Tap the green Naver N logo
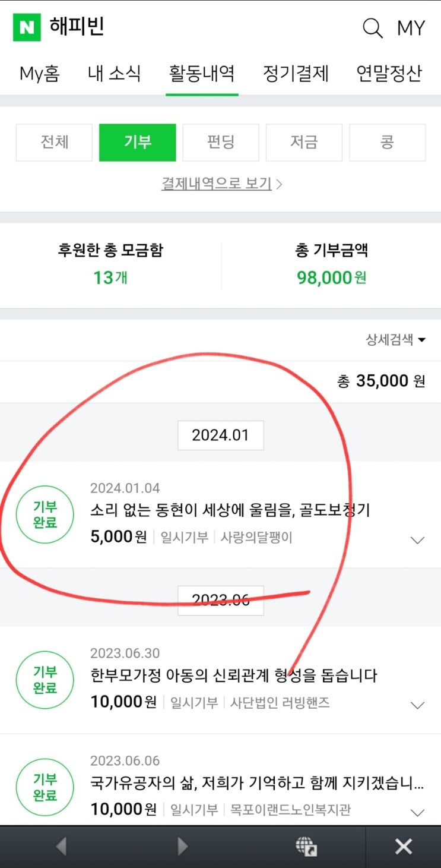 27,27
